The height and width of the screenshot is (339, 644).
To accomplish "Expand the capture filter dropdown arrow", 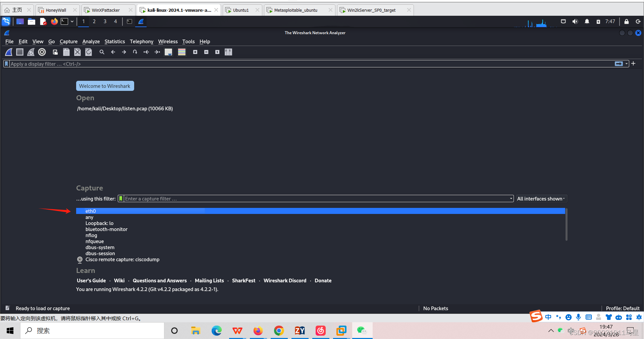I will [x=511, y=199].
